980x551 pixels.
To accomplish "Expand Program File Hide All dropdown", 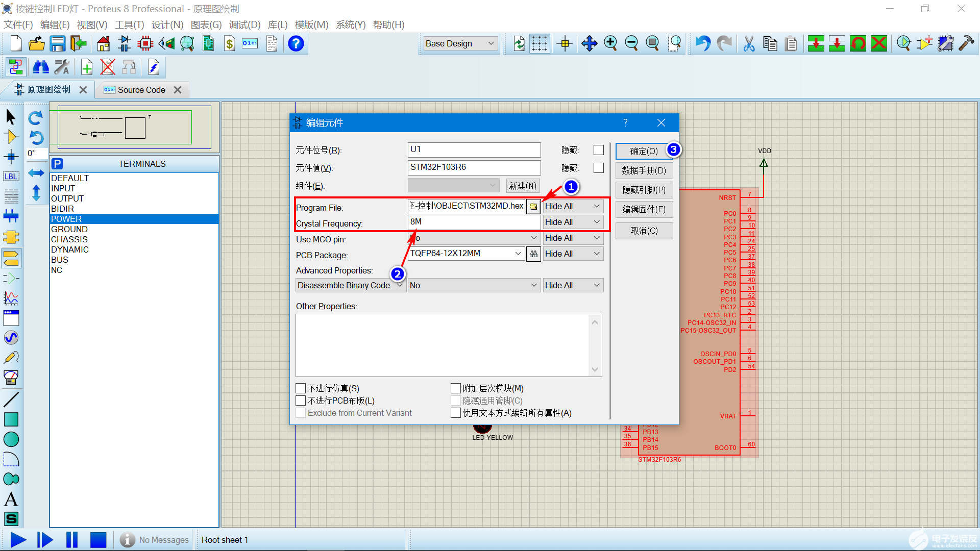I will pyautogui.click(x=573, y=206).
